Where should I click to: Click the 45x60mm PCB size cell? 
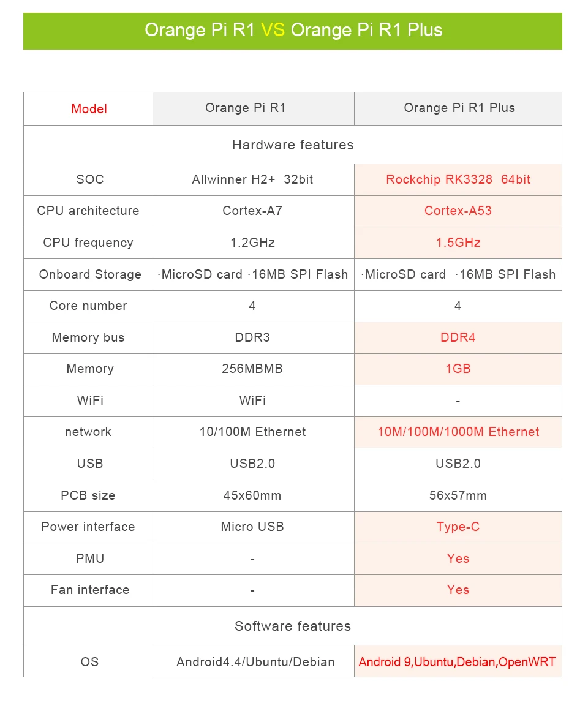click(x=252, y=495)
